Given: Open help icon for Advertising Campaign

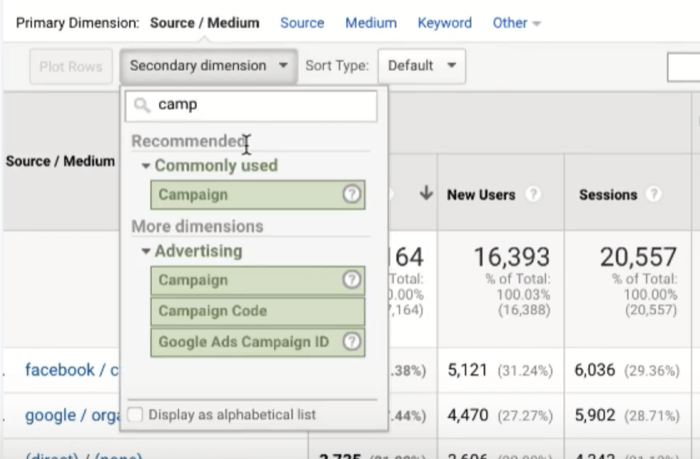Looking at the screenshot, I should point(352,280).
